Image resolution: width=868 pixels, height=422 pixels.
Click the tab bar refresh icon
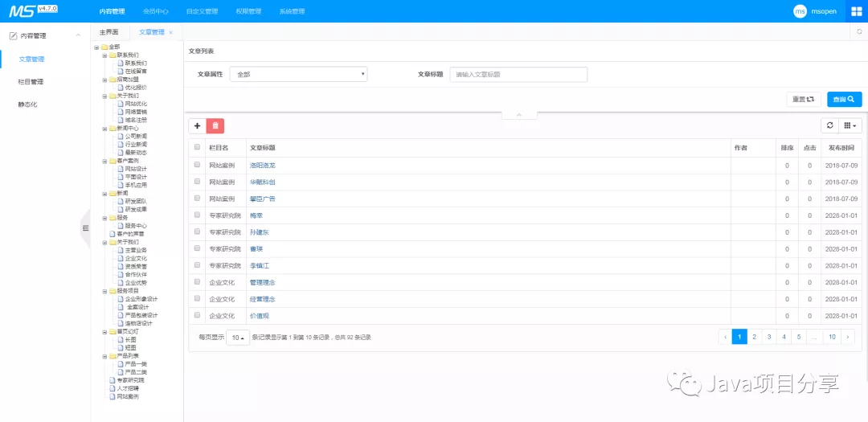[859, 32]
